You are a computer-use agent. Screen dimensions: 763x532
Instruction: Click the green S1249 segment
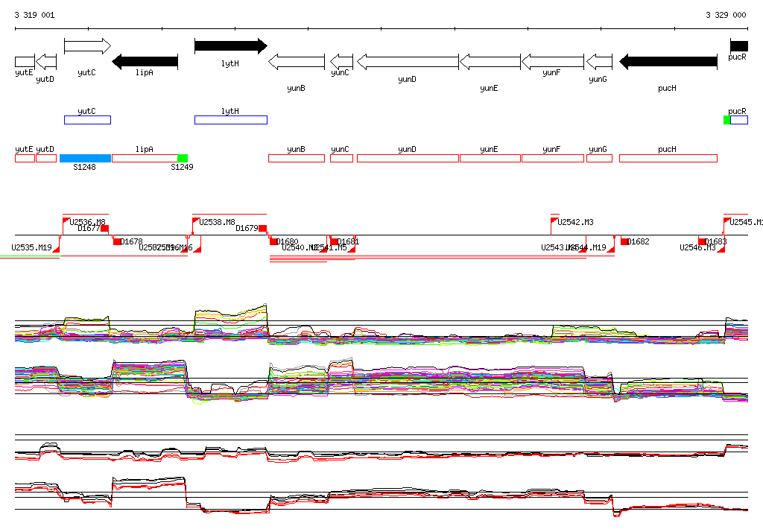pyautogui.click(x=183, y=158)
